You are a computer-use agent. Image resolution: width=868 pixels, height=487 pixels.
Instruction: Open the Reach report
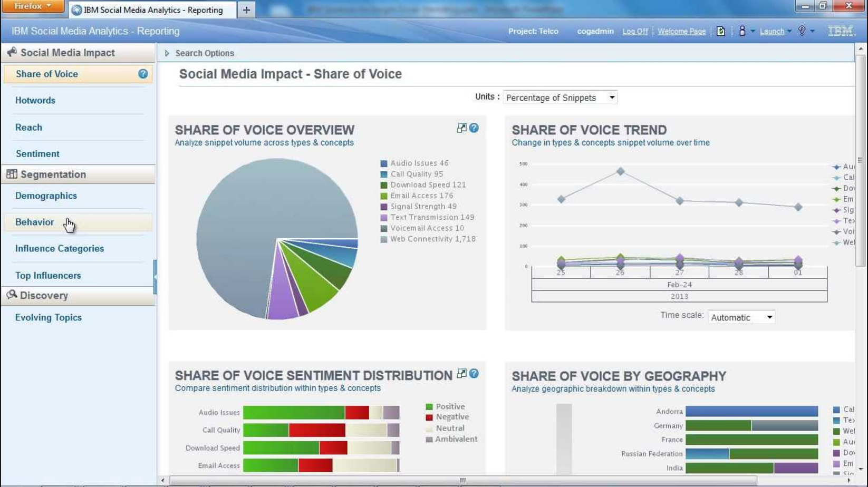point(28,127)
